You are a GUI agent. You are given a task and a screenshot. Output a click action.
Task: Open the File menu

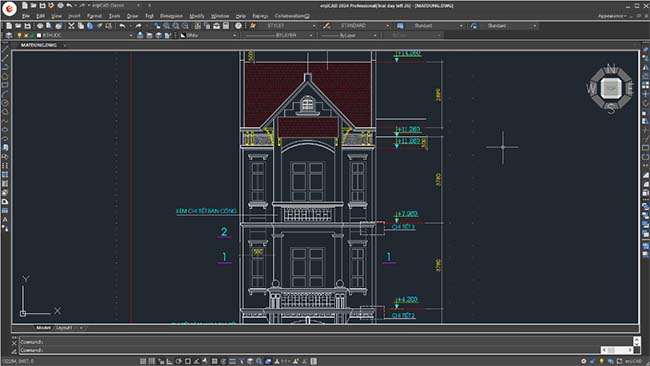(x=26, y=16)
